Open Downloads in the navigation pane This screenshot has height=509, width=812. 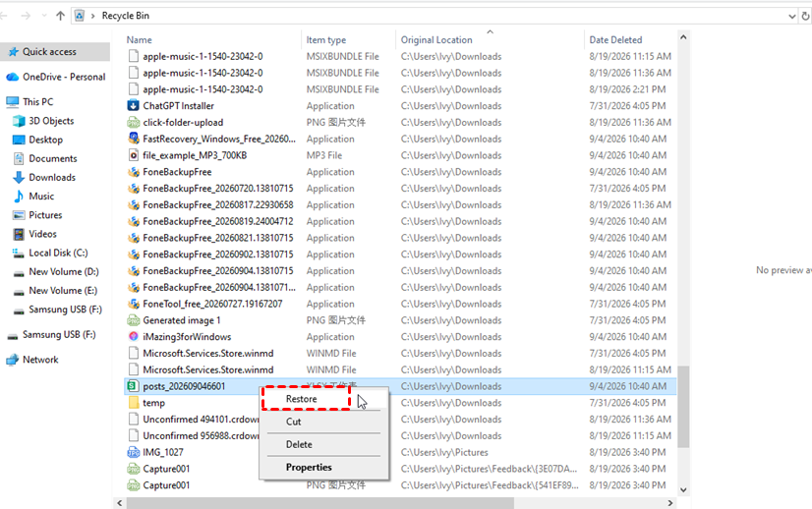tap(52, 178)
